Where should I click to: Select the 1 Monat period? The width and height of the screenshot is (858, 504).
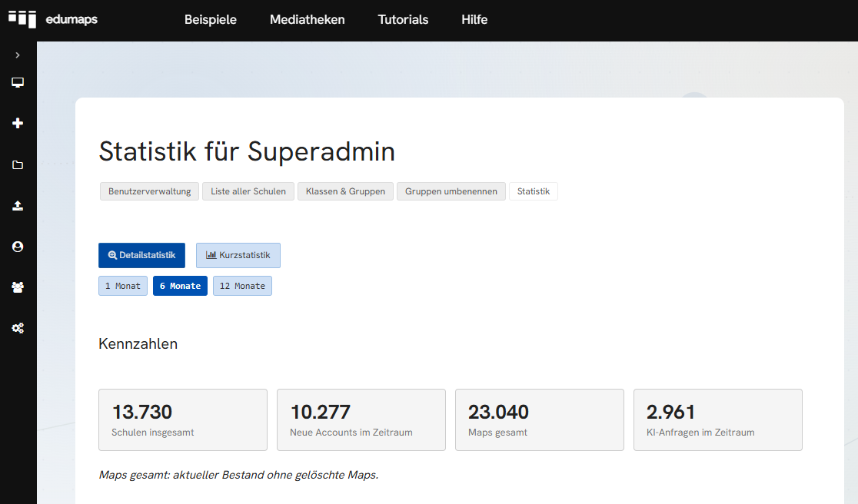coord(123,286)
